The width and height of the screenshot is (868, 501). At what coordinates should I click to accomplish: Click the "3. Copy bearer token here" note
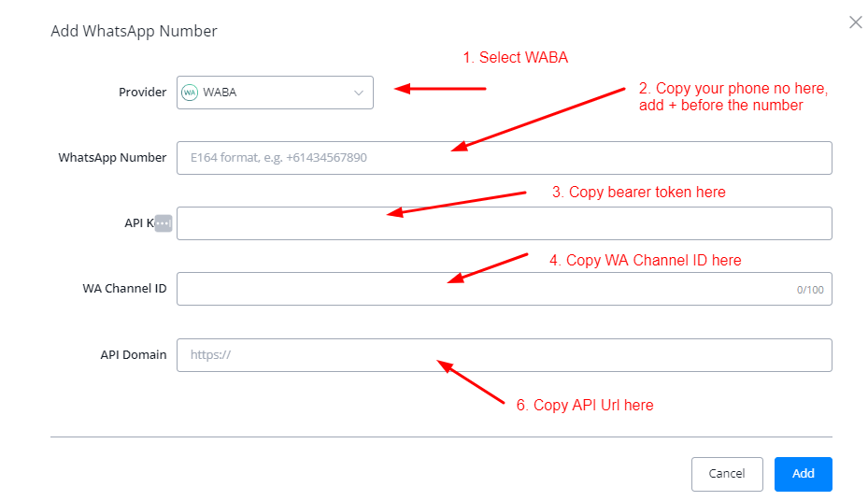(638, 193)
